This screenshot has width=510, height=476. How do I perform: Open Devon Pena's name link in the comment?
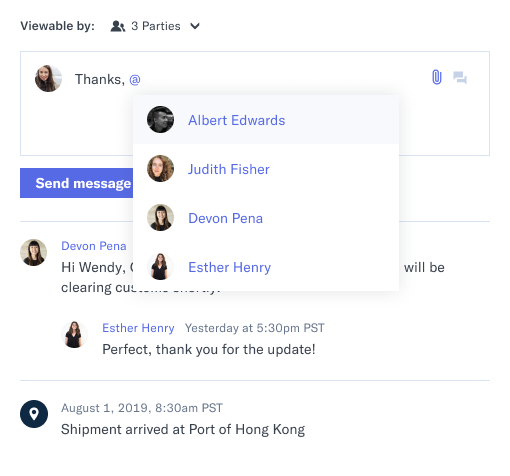pos(94,246)
